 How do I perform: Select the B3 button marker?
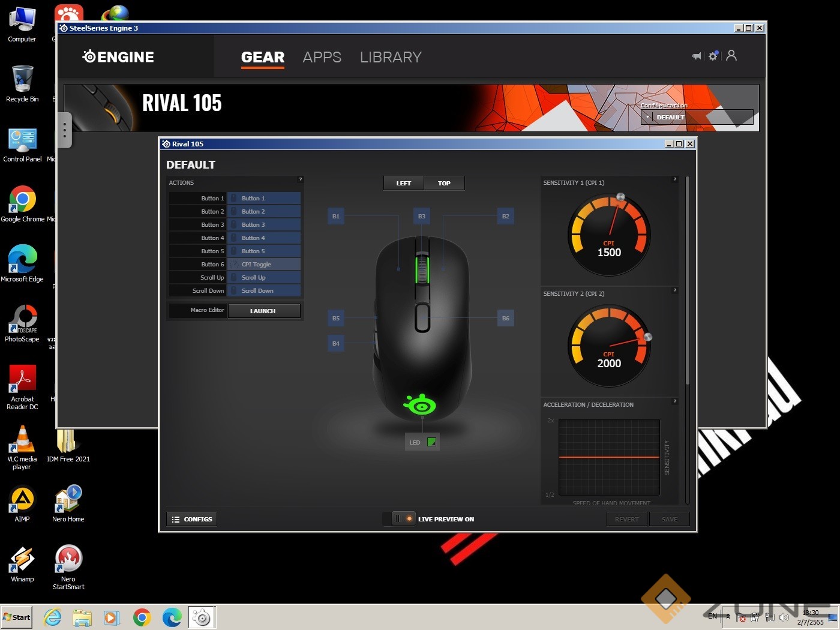click(x=422, y=216)
